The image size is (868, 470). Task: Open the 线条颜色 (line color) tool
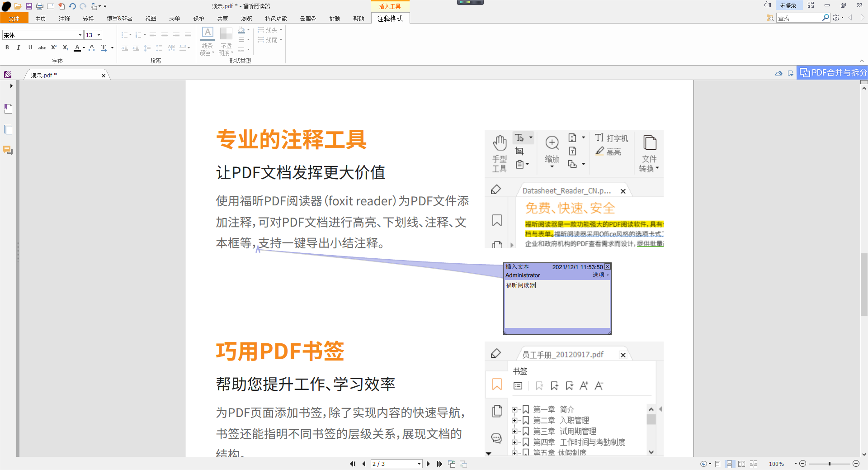pos(207,41)
